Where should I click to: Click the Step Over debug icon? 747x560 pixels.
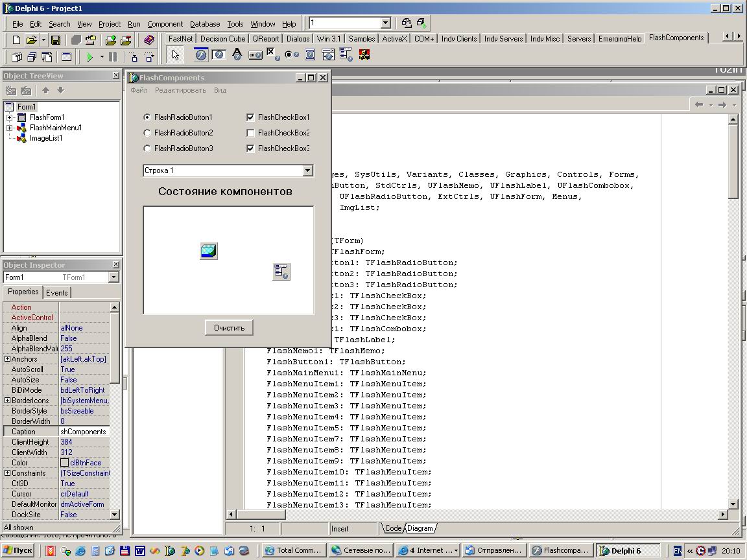(x=149, y=57)
